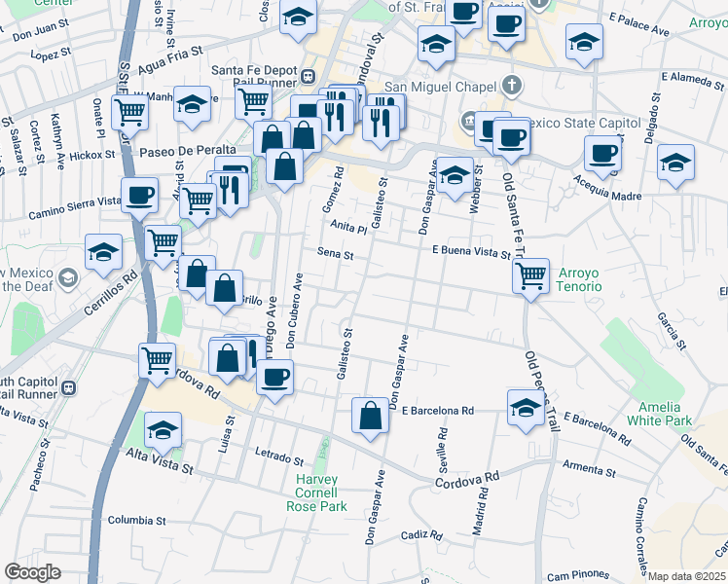Screen dimensions: 728x584
Task: Select the grocery cart marker above Hickox St
Action: (x=130, y=116)
